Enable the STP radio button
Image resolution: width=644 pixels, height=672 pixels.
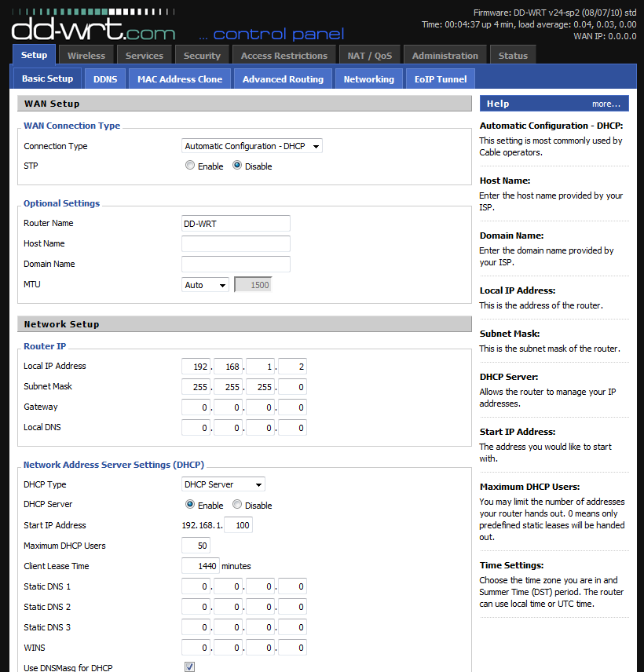pos(190,166)
